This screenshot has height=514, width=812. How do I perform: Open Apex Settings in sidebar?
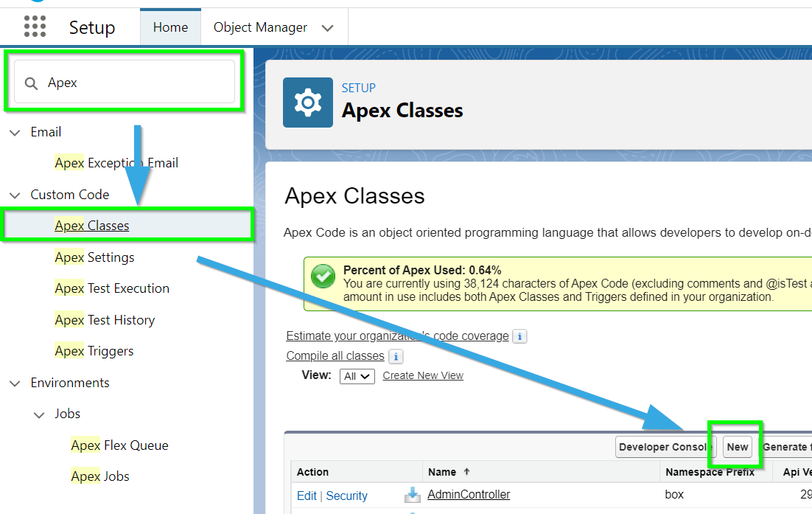point(95,257)
